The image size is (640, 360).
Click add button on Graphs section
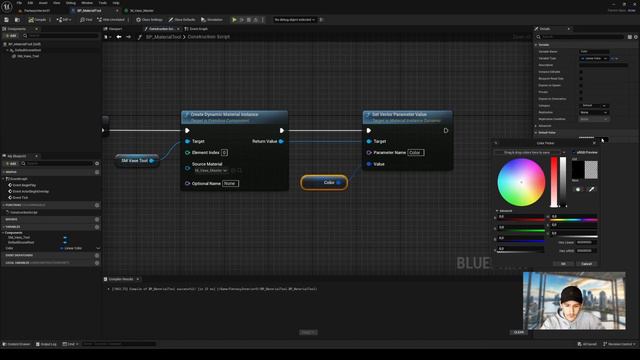click(97, 172)
